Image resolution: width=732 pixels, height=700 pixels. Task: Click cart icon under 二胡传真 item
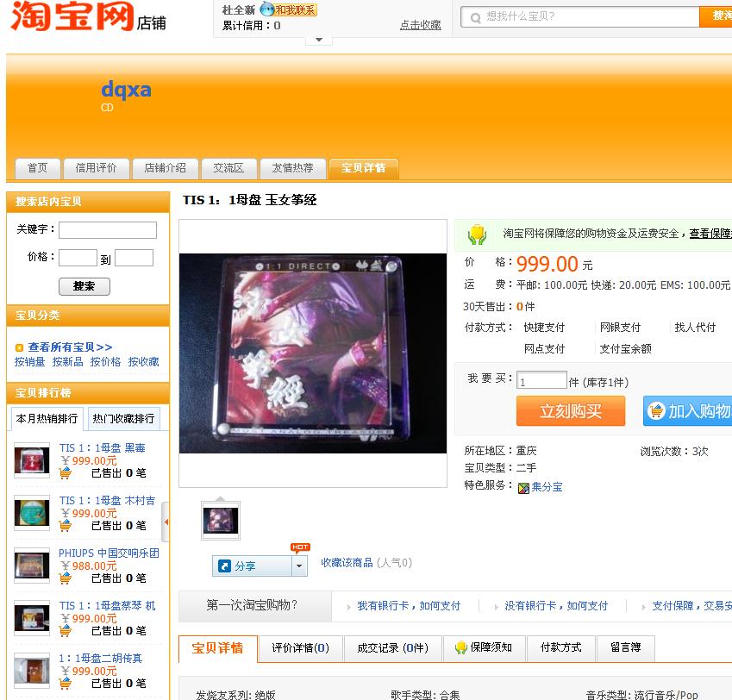pyautogui.click(x=66, y=684)
